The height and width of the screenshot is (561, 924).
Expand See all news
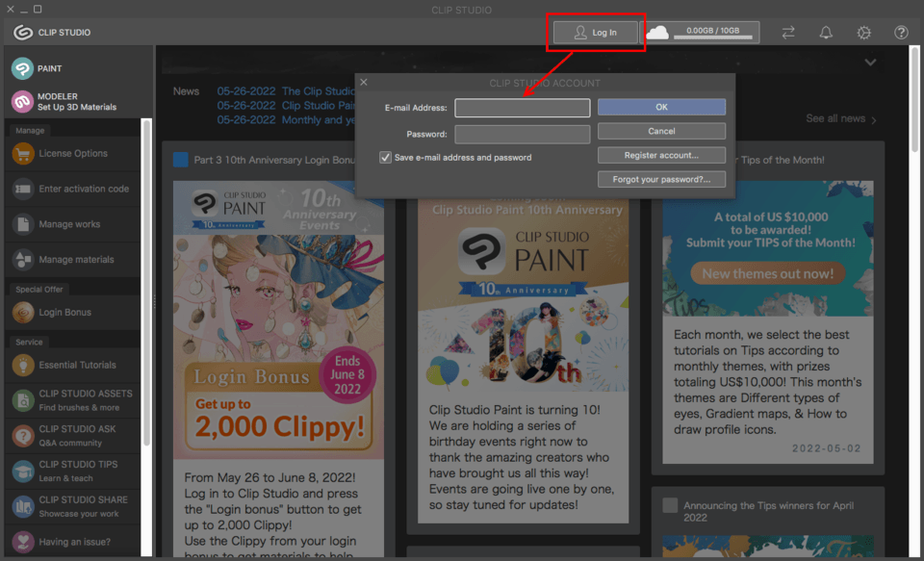[836, 117]
